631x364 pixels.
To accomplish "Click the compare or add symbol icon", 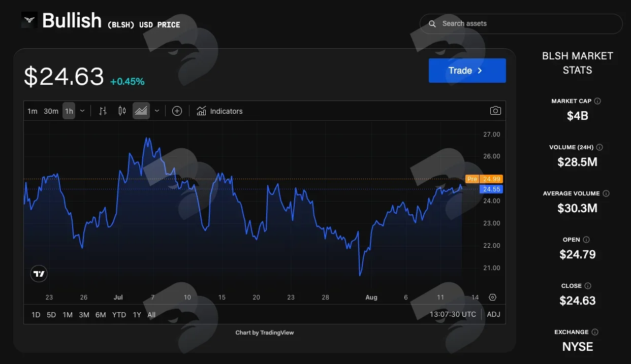I will (177, 111).
